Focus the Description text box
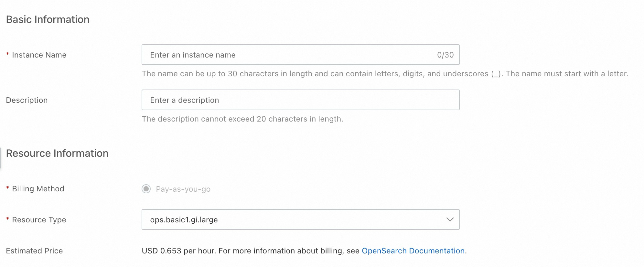Image resolution: width=644 pixels, height=267 pixels. (x=300, y=100)
